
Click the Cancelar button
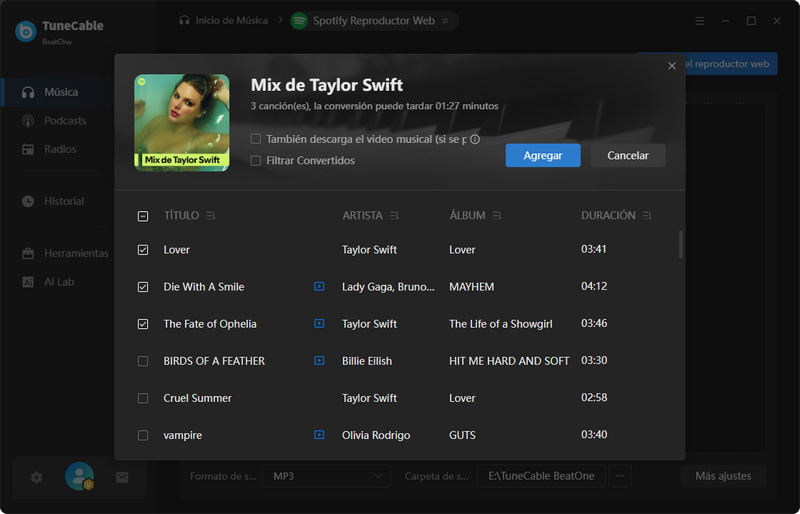point(628,155)
